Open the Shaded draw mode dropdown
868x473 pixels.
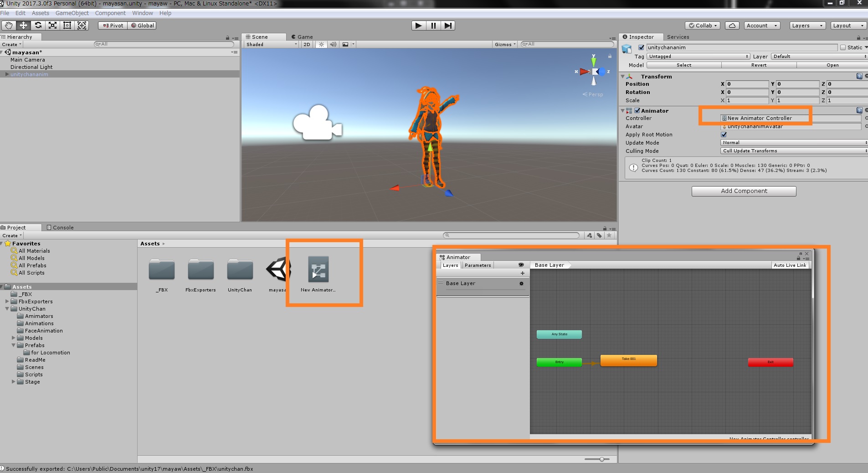[x=272, y=44]
